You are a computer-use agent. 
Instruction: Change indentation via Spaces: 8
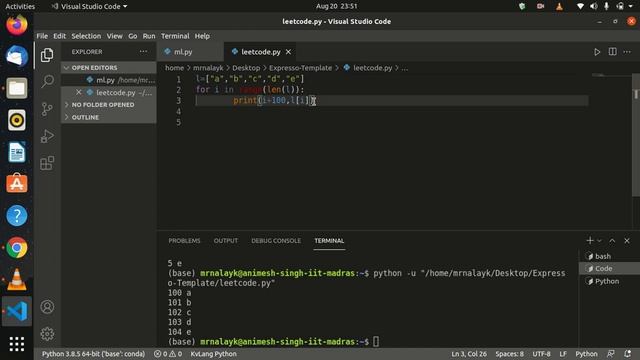click(x=509, y=354)
